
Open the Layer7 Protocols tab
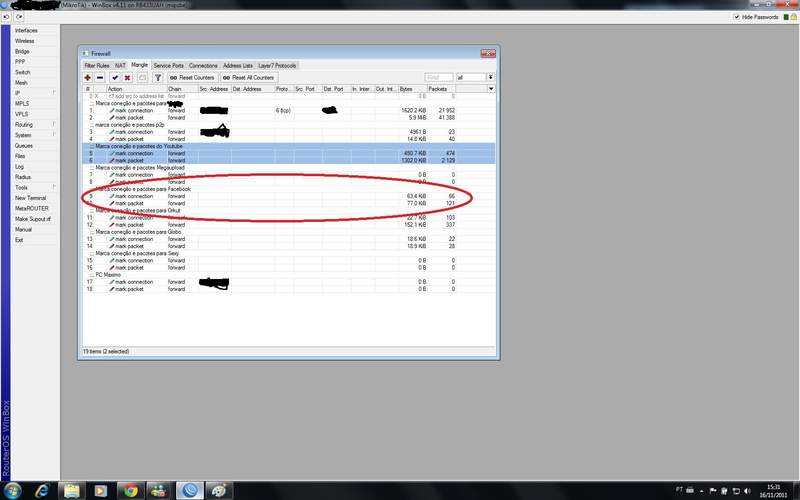(x=277, y=65)
